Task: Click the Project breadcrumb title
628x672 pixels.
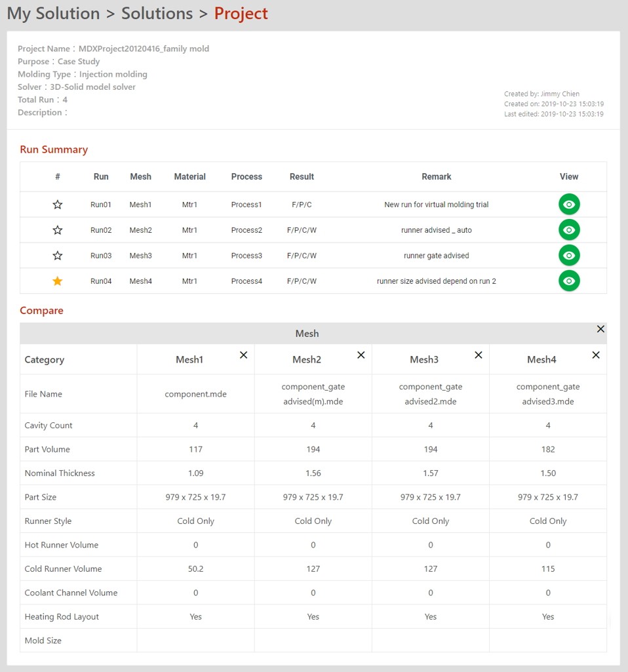Action: coord(241,13)
